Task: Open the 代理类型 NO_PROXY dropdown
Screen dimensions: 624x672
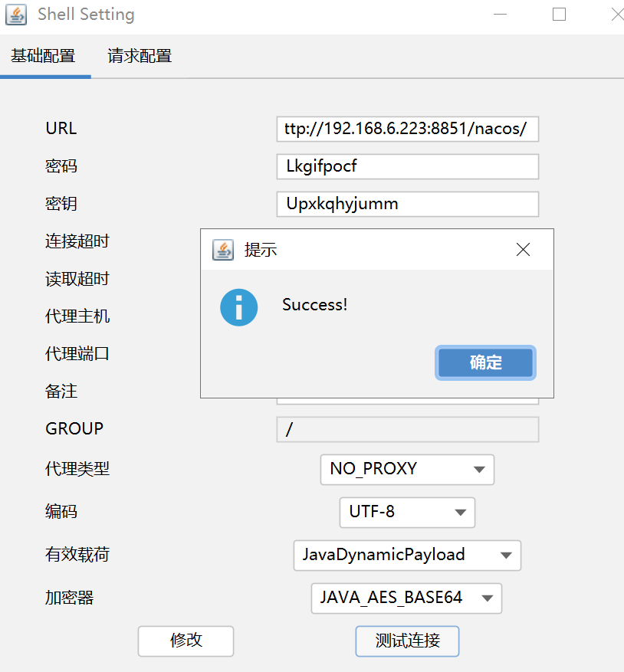Action: coord(407,470)
